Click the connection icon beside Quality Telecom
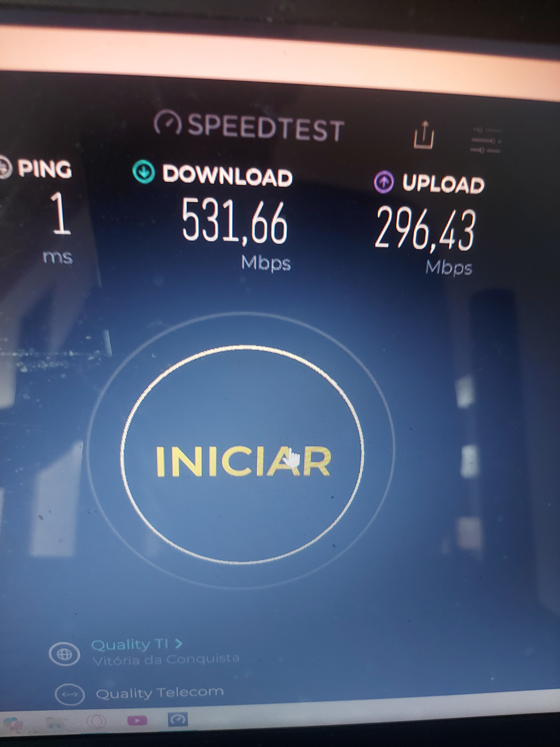The height and width of the screenshot is (747, 560). tap(69, 695)
